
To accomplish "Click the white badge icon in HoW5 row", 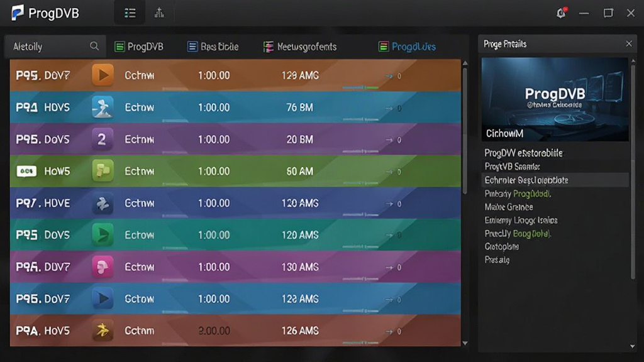I will [26, 171].
